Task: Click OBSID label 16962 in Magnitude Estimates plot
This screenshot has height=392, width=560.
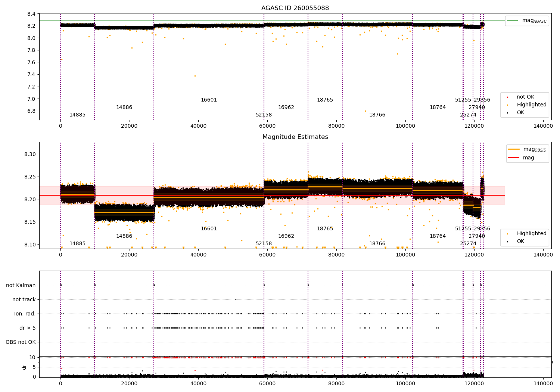Action: pyautogui.click(x=286, y=236)
